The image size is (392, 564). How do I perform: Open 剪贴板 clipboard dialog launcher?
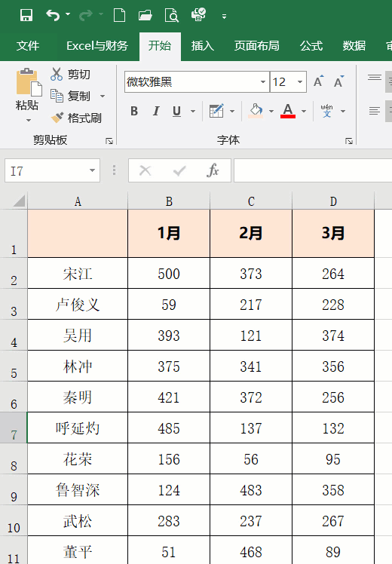click(x=109, y=141)
